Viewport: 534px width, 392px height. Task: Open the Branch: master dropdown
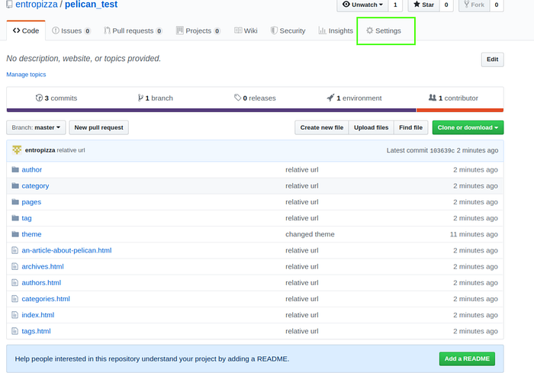pyautogui.click(x=36, y=127)
